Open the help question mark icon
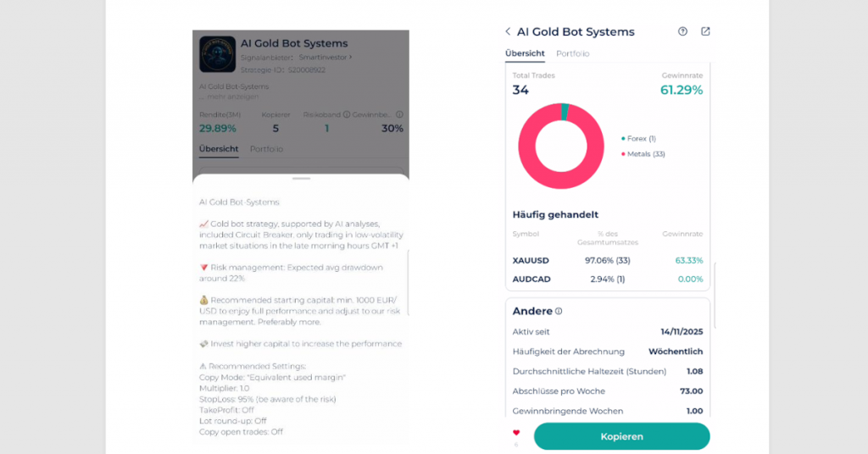This screenshot has width=868, height=454. coord(682,31)
